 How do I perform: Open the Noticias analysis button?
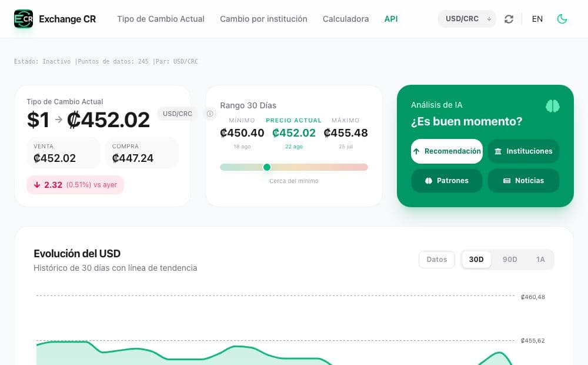(523, 181)
